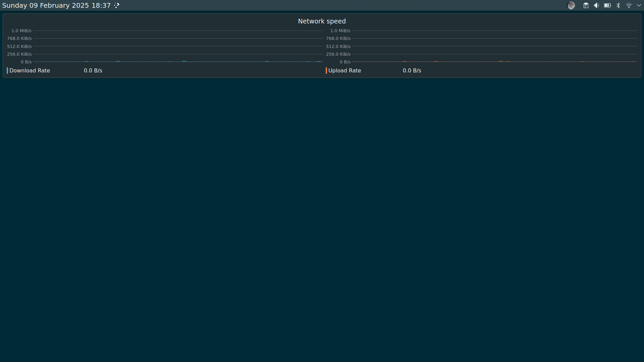Image resolution: width=644 pixels, height=362 pixels.
Task: Open the Wi-Fi network tray icon
Action: [x=629, y=5]
